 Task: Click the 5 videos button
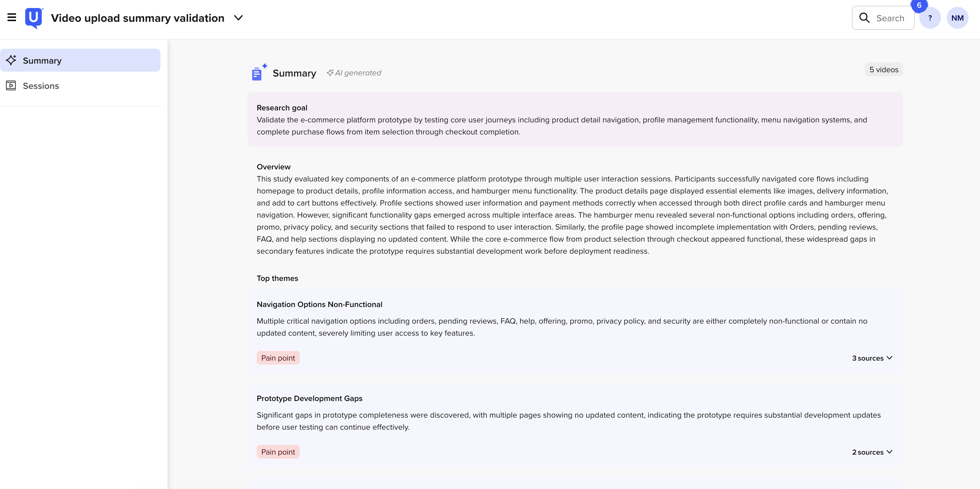coord(883,69)
